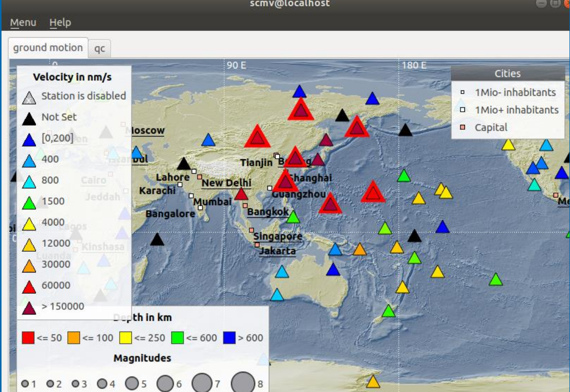Screen dimensions: 570x392
Task: Click the 'Not Set' black legend triangle
Action: point(29,119)
